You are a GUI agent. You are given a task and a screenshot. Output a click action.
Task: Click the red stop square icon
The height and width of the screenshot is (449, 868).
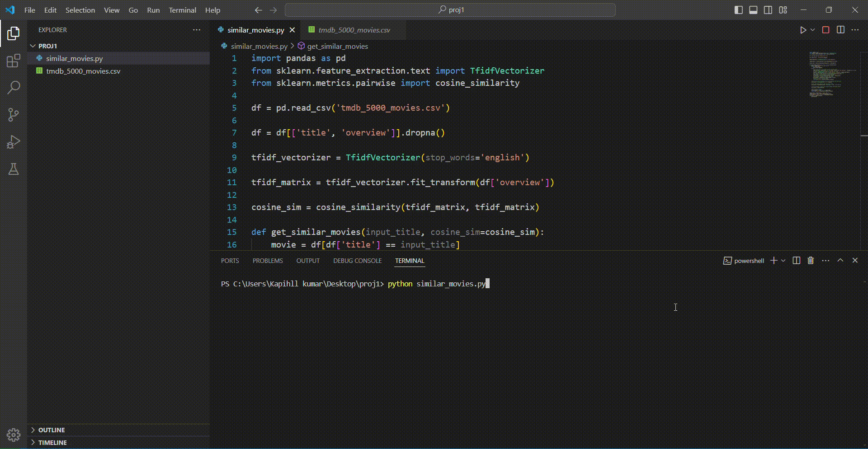click(x=826, y=30)
